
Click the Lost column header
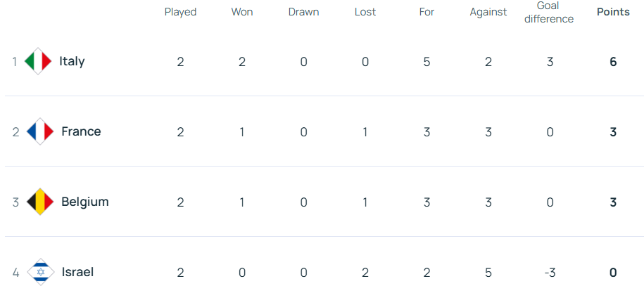(x=365, y=12)
